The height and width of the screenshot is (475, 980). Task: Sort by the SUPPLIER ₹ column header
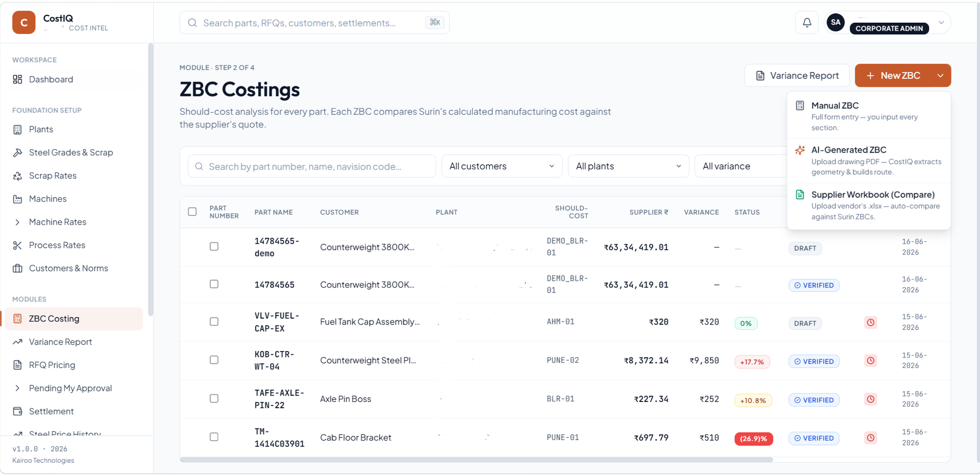click(x=649, y=212)
